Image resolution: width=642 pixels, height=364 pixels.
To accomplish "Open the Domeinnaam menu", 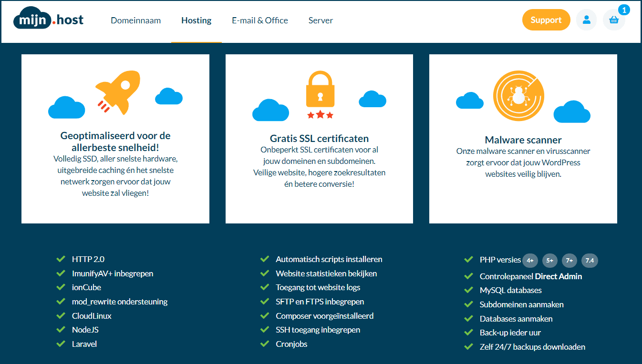I will (x=135, y=20).
